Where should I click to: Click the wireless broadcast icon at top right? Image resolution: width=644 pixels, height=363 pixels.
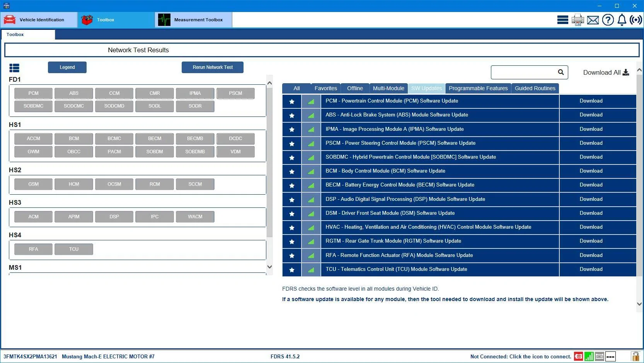(636, 20)
